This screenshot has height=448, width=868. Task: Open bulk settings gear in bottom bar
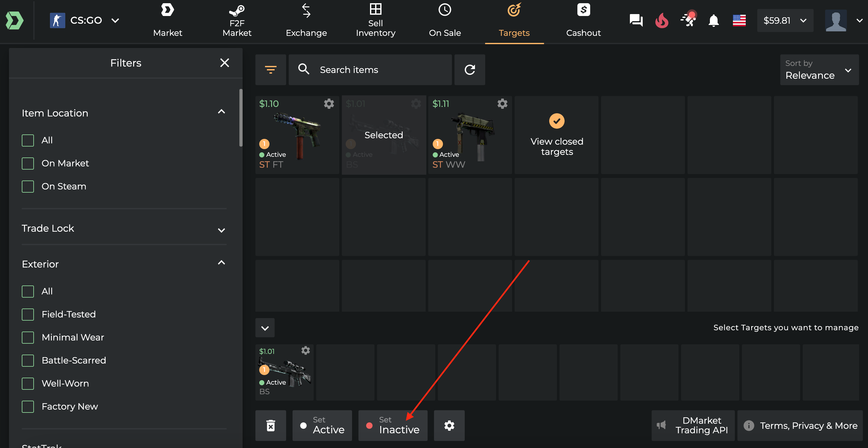pos(449,425)
